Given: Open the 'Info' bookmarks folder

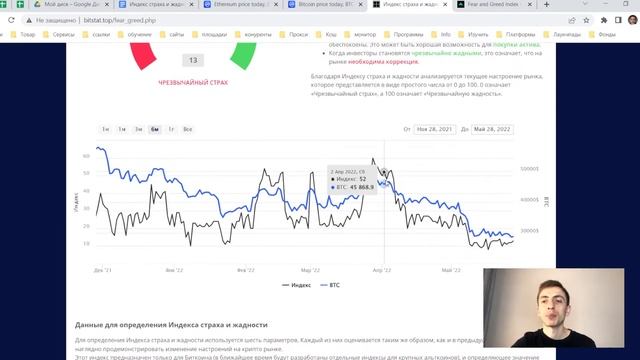Looking at the screenshot, I should click(441, 35).
